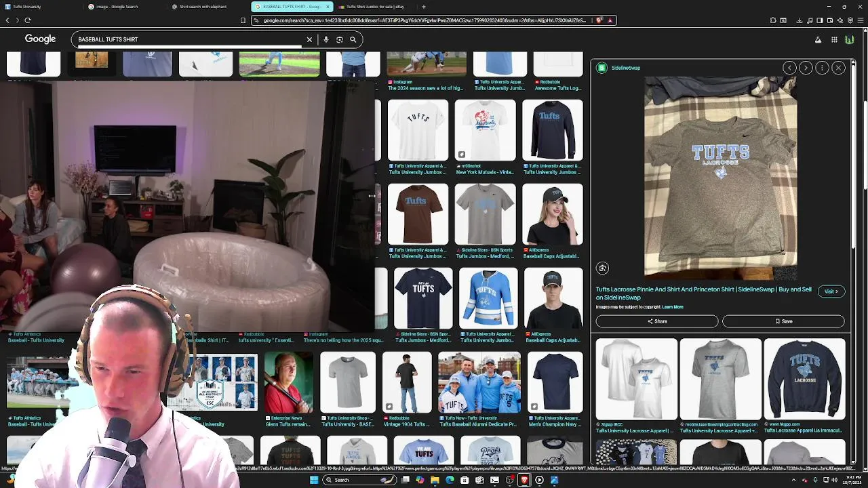Clear the Google search box with X
The height and width of the screenshot is (488, 868).
pos(309,39)
